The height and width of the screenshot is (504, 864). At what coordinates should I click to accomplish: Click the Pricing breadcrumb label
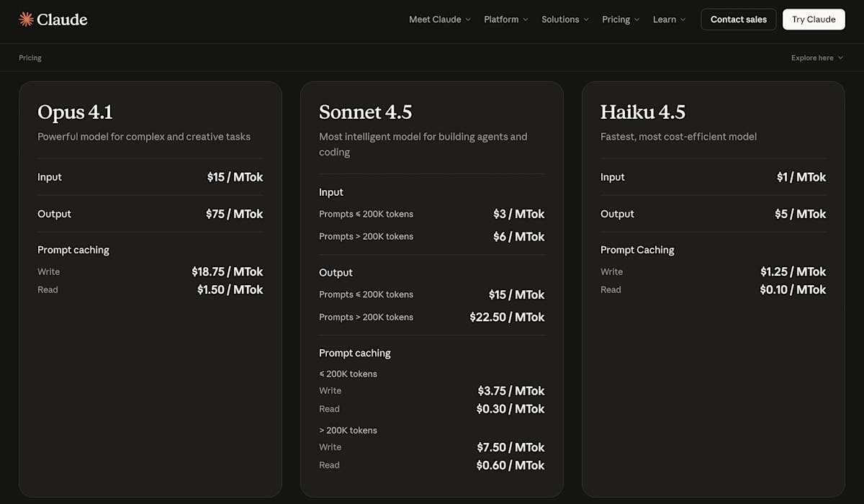tap(30, 58)
